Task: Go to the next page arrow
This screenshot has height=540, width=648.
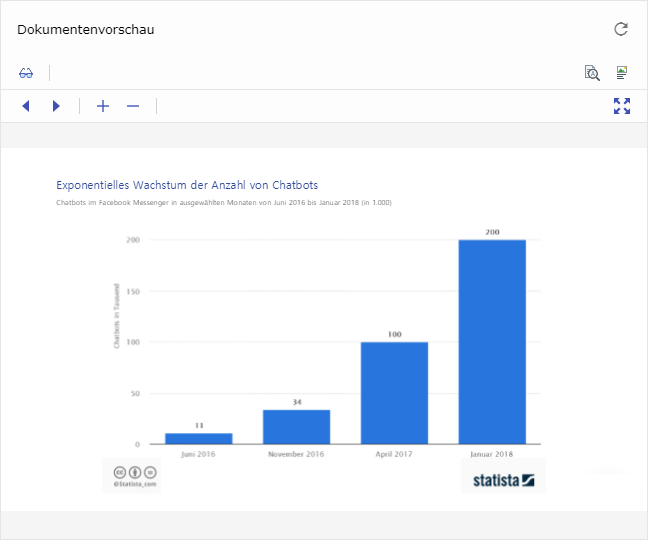Action: 56,106
